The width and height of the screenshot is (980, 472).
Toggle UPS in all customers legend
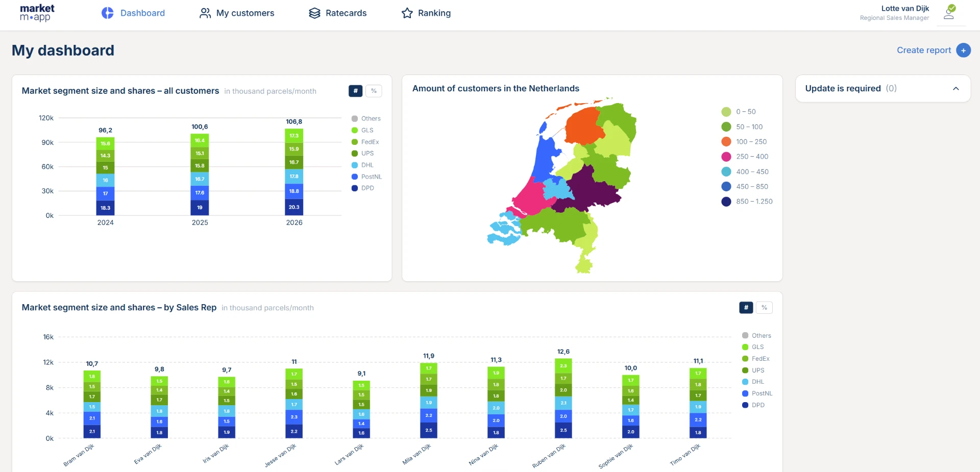tap(362, 153)
